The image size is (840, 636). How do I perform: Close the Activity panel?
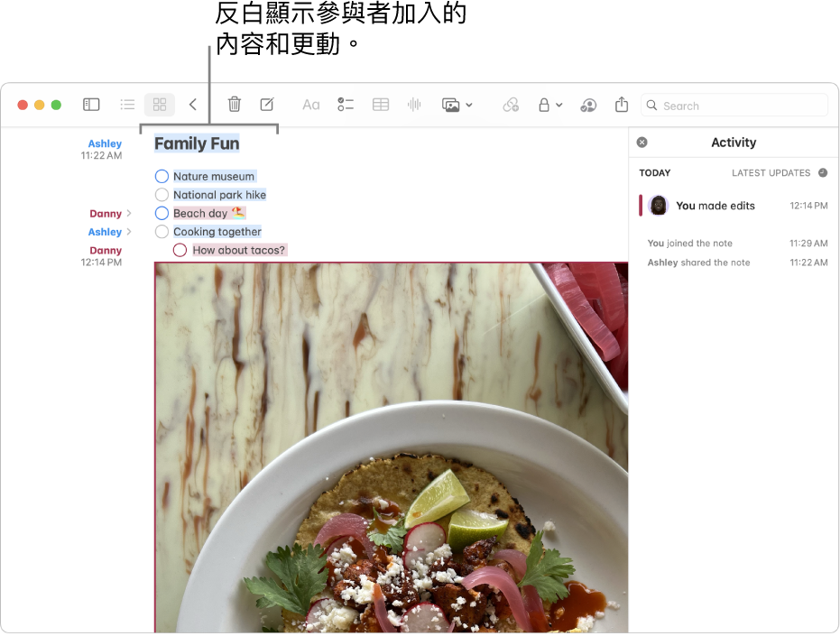pos(642,142)
